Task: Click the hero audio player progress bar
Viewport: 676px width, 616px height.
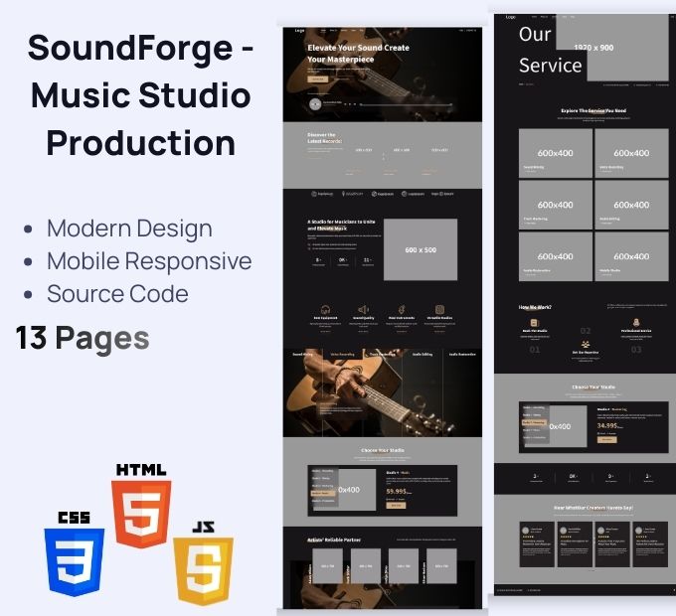Action: pyautogui.click(x=407, y=104)
